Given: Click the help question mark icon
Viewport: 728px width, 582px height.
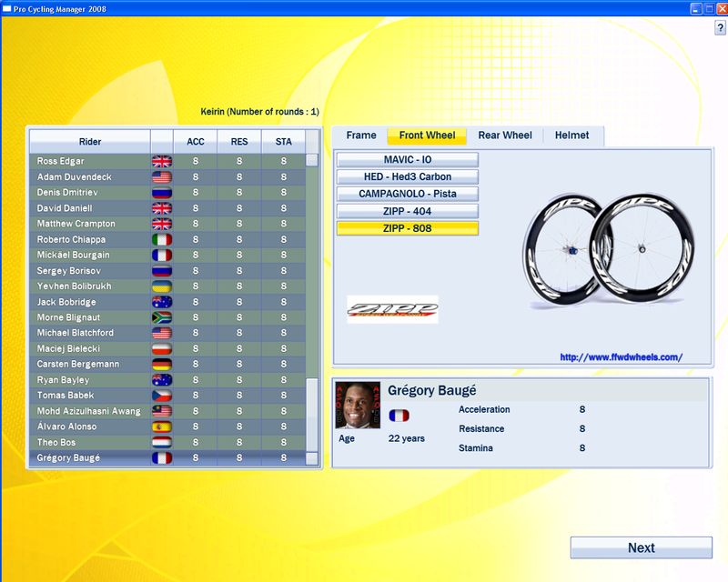Looking at the screenshot, I should pyautogui.click(x=720, y=30).
